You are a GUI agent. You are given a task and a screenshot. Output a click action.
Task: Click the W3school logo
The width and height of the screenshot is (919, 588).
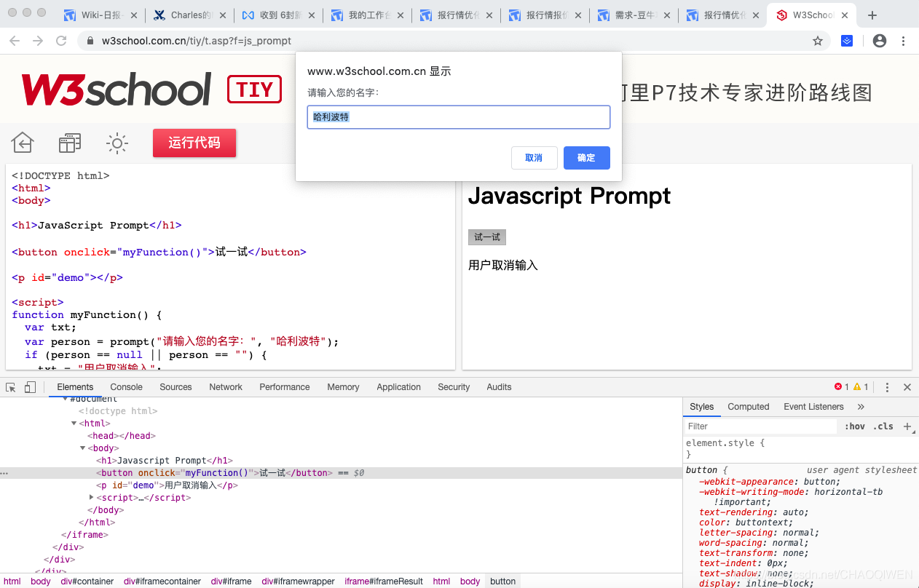click(x=116, y=90)
